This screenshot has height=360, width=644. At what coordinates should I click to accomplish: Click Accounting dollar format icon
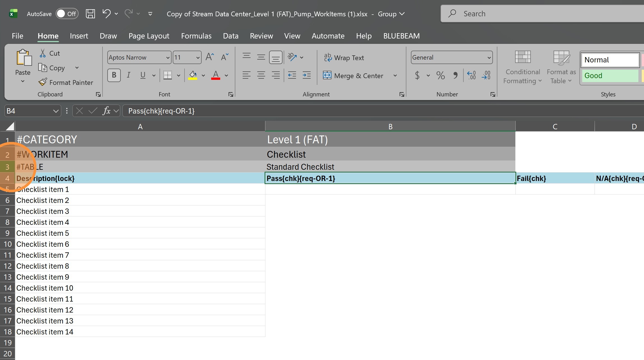[417, 75]
